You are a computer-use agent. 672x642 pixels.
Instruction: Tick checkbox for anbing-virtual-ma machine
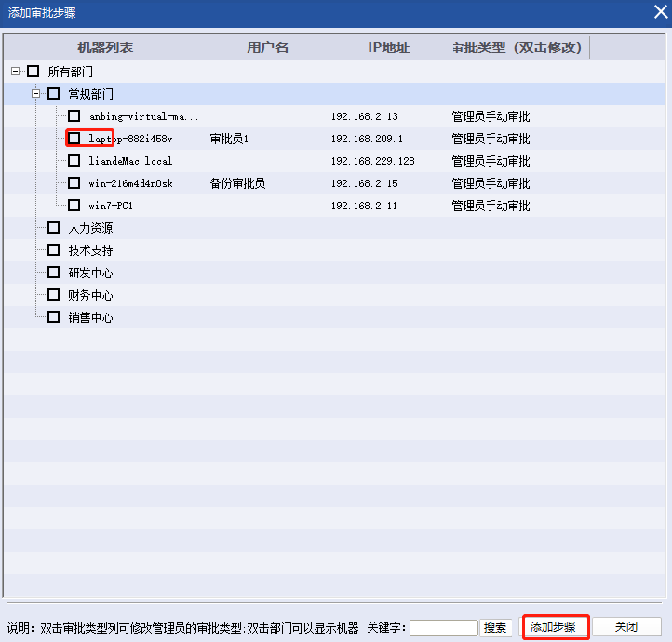pos(74,115)
